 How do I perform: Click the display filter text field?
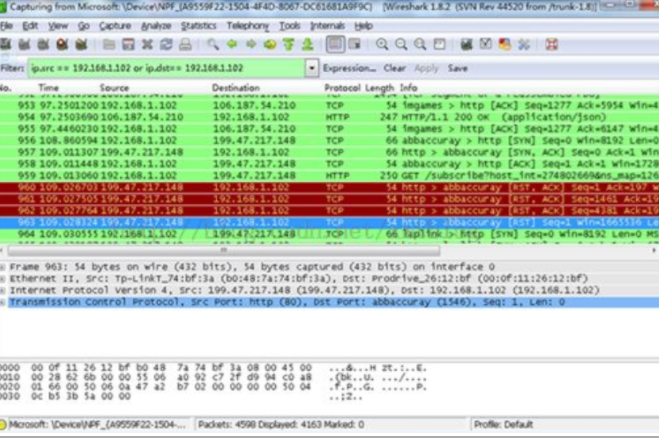click(x=166, y=68)
